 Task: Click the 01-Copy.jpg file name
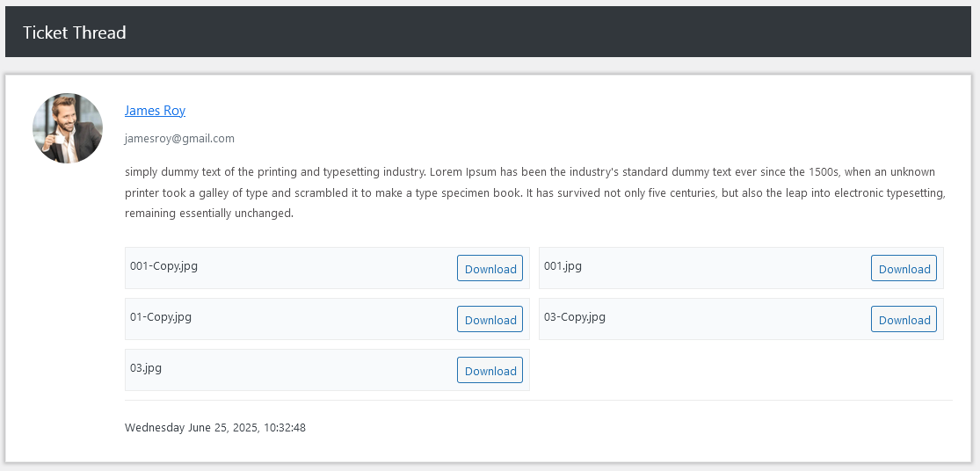[x=161, y=317]
